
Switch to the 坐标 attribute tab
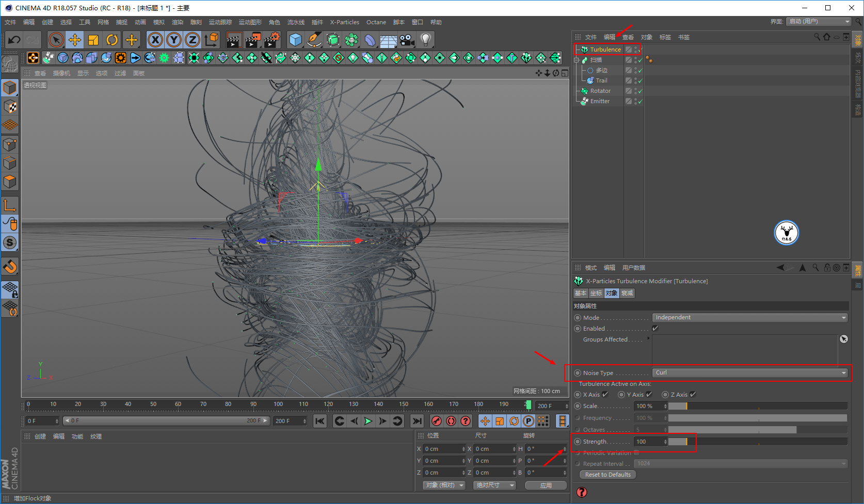click(x=596, y=293)
